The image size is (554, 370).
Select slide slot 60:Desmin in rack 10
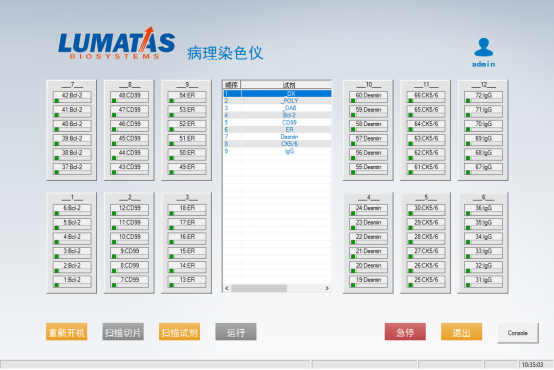click(368, 96)
